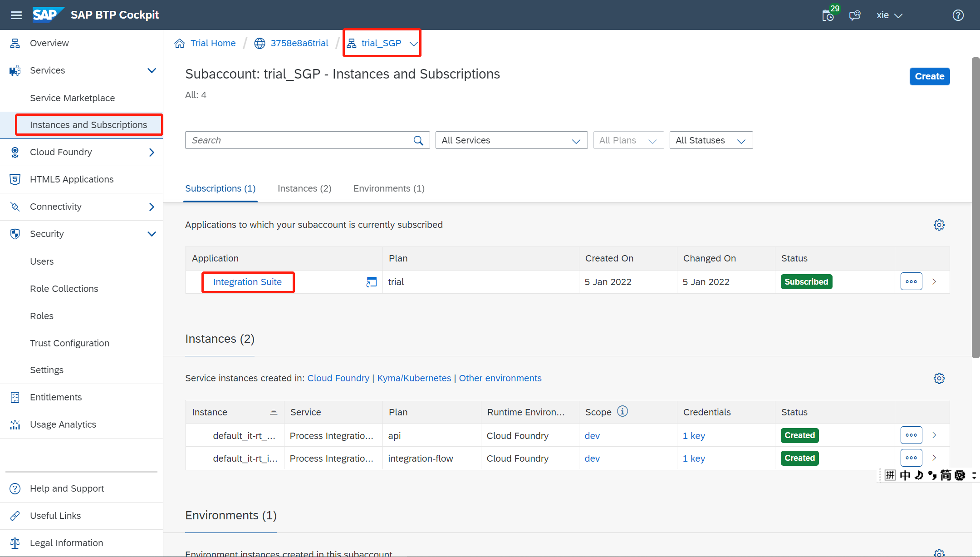This screenshot has width=980, height=557.
Task: Open the feedback chat icon
Action: (855, 15)
